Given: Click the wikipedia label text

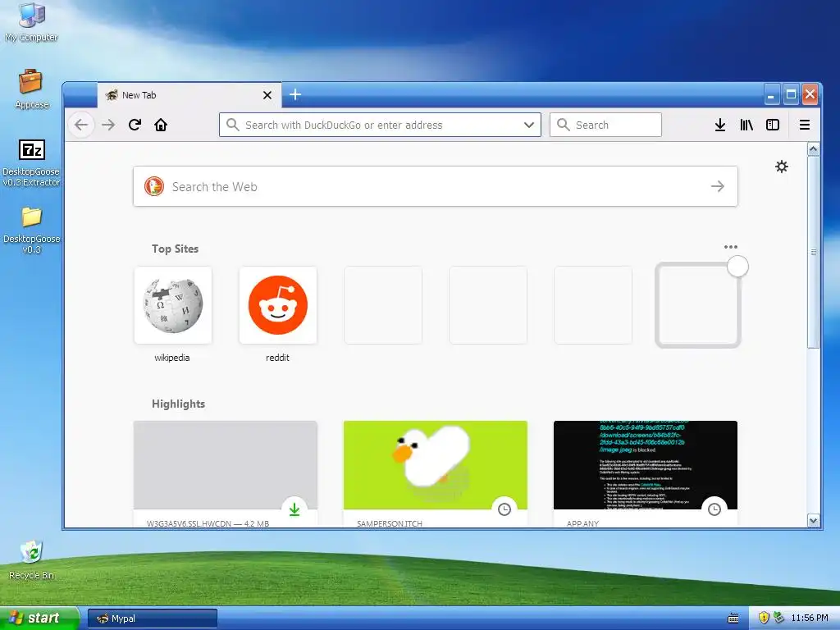Looking at the screenshot, I should 172,358.
